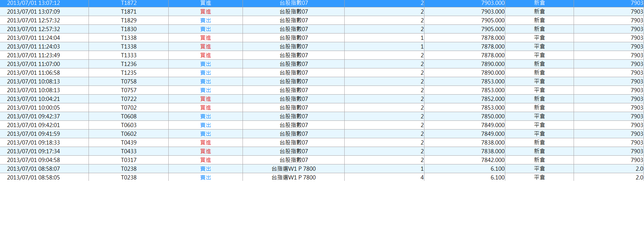Select timestamp 2013/07/01 08:58:05

point(33,177)
